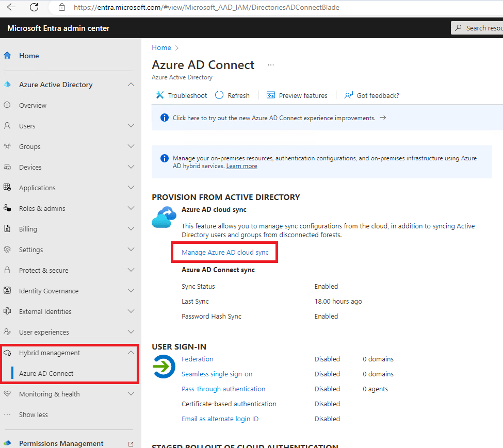Collapse the Hybrid management section
This screenshot has width=503, height=448.
coord(131,353)
